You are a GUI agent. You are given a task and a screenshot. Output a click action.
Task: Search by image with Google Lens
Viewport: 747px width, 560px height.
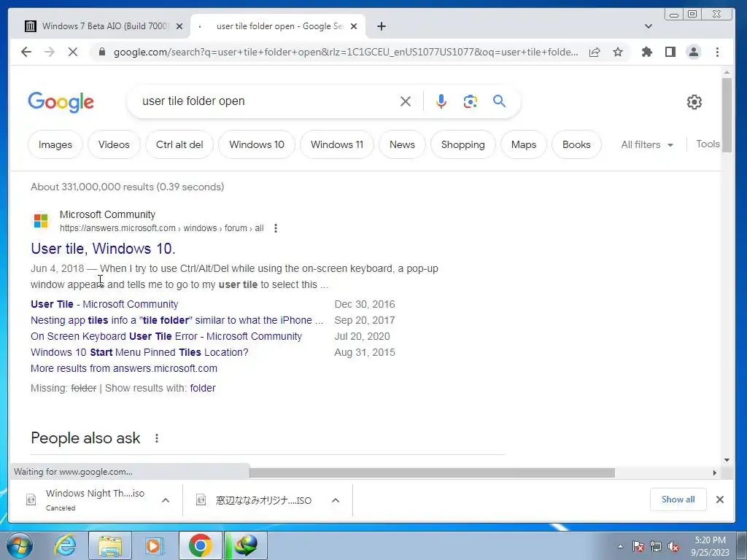[471, 101]
